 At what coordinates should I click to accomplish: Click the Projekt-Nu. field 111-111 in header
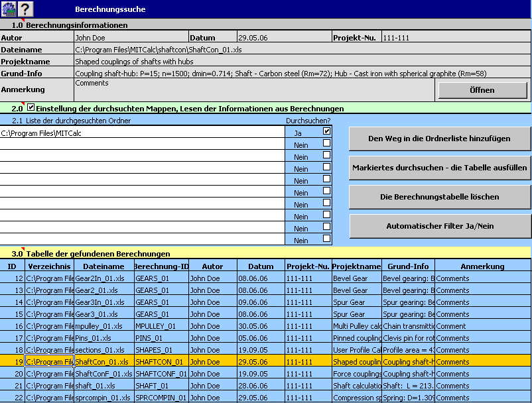456,38
